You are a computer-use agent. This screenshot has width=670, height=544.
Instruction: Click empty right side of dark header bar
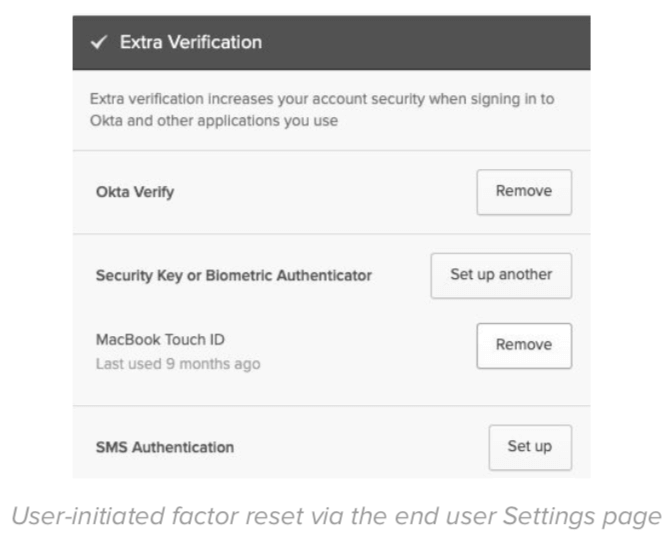click(x=450, y=43)
